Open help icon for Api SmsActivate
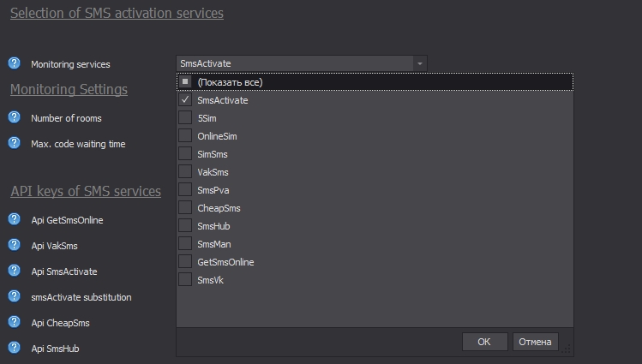 tap(14, 271)
